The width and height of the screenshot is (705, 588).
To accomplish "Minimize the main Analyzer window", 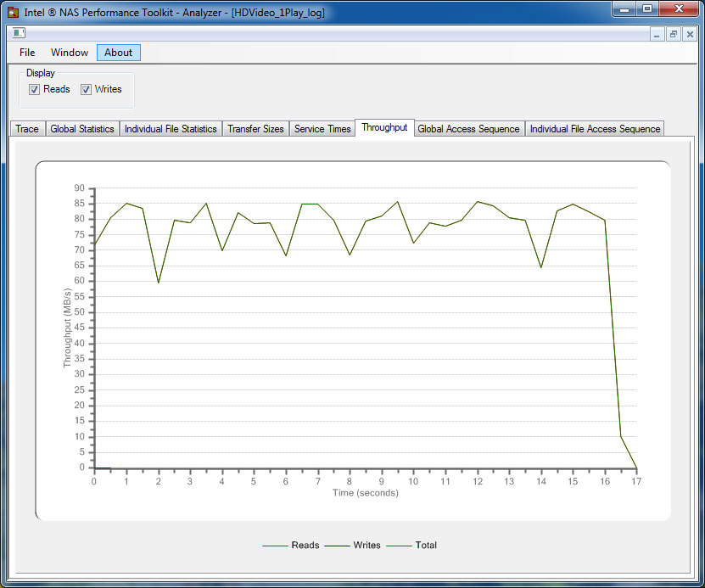I will [624, 9].
